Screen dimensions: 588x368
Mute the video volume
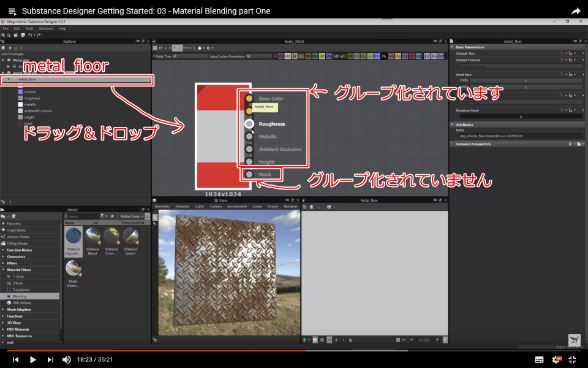(x=66, y=360)
